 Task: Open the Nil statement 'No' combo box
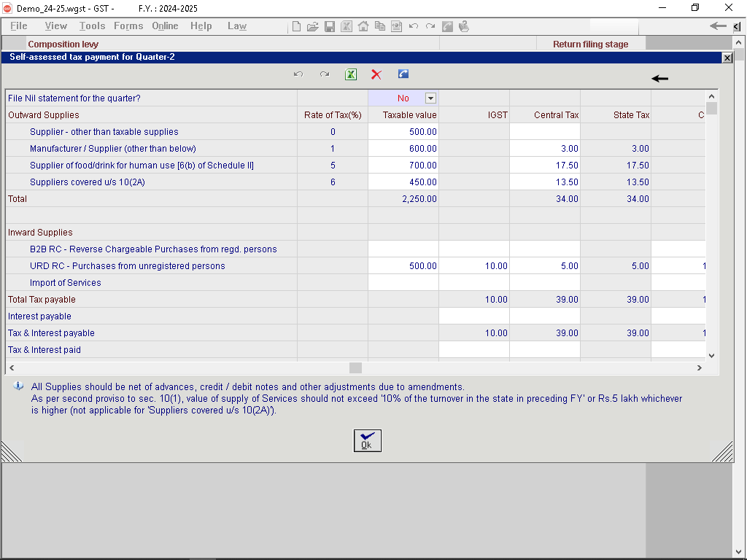click(403, 98)
